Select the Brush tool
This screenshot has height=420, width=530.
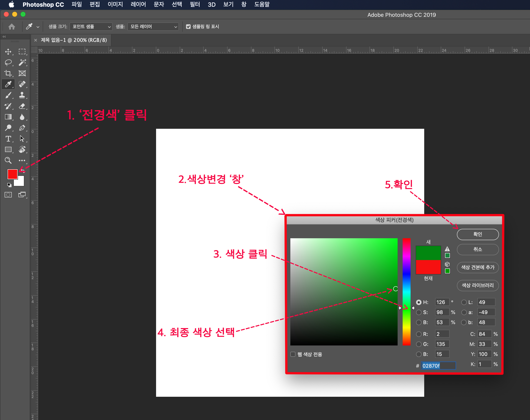pos(8,95)
